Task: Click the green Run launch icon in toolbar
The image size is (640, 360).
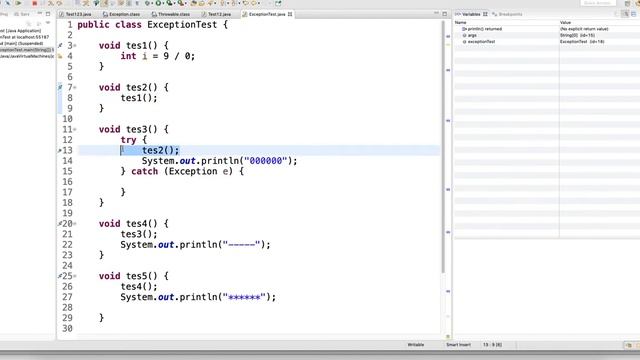Action: [158, 3]
